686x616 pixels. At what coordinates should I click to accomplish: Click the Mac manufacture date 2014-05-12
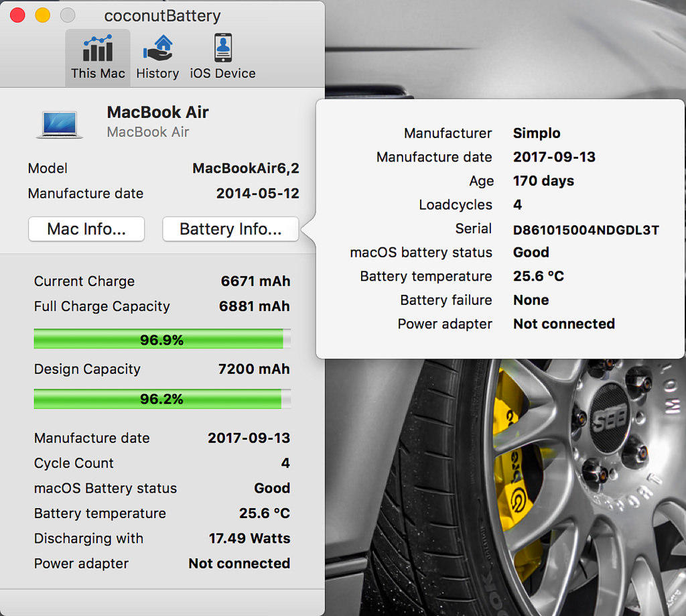pos(258,194)
